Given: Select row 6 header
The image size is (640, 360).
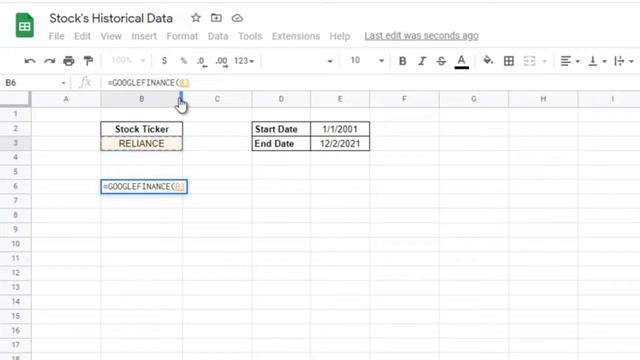Looking at the screenshot, I should pyautogui.click(x=15, y=186).
